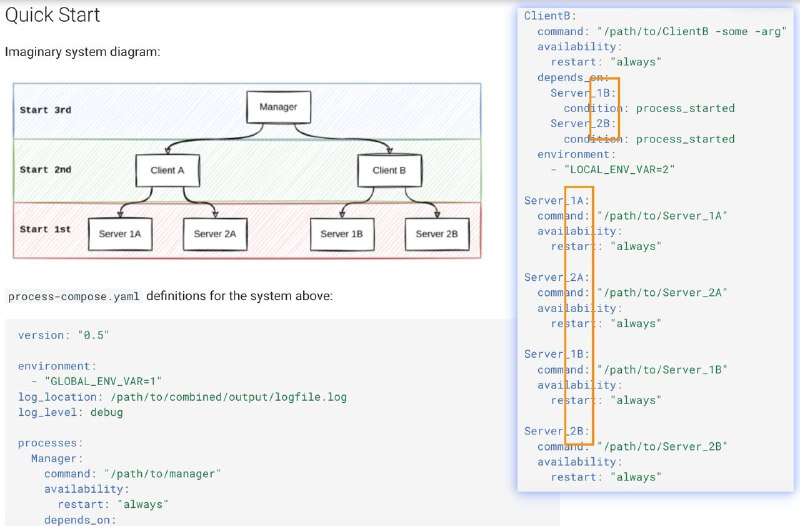Click the GLOBAL_ENV_VAR=1 string
This screenshot has height=526, width=800.
103,381
